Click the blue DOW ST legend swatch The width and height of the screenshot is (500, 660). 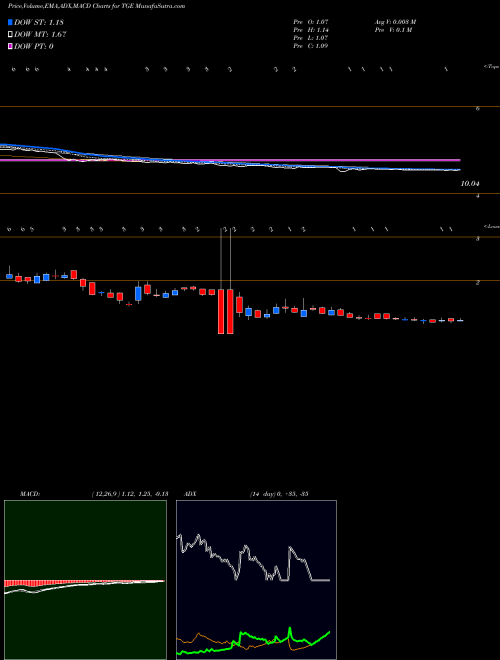[11, 22]
